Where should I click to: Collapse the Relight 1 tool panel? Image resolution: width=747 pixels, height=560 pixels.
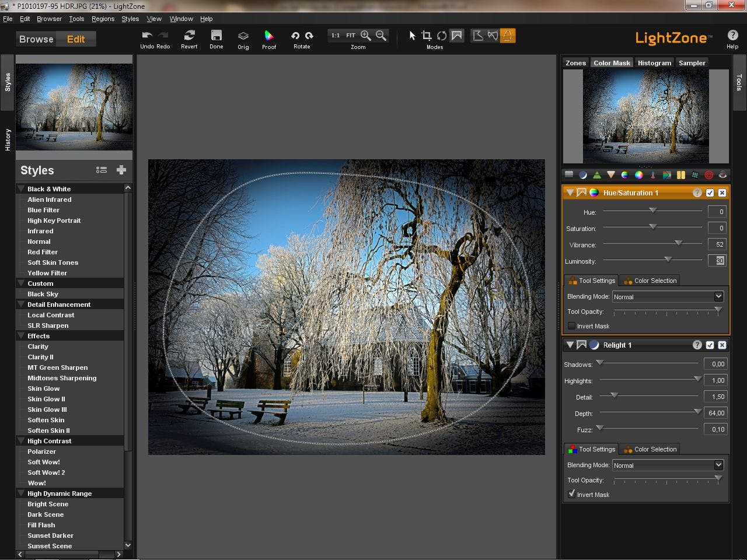tap(570, 345)
